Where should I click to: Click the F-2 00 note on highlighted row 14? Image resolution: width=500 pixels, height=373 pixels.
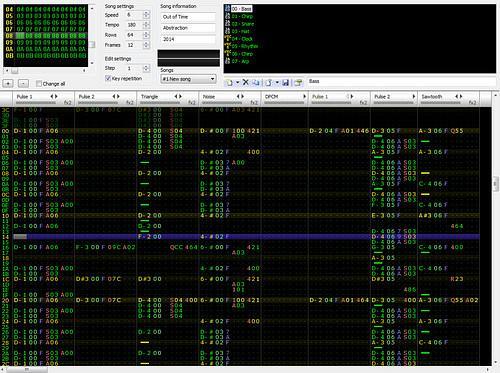point(150,237)
